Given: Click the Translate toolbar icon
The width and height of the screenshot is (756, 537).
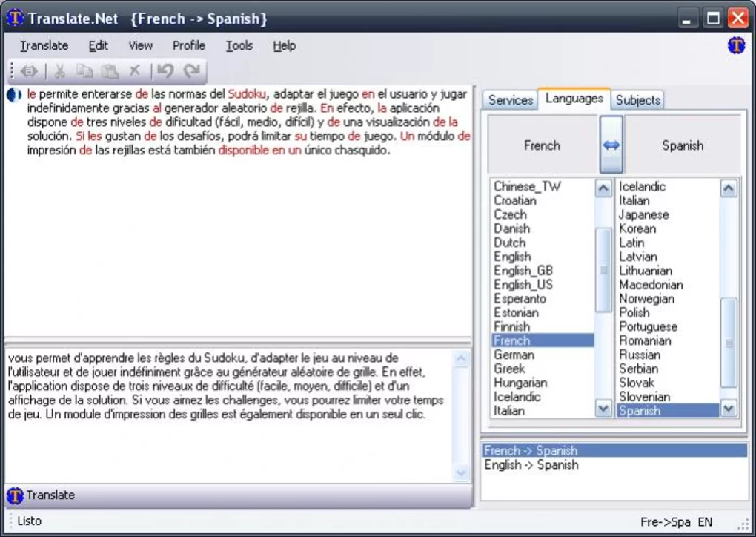Looking at the screenshot, I should [29, 71].
